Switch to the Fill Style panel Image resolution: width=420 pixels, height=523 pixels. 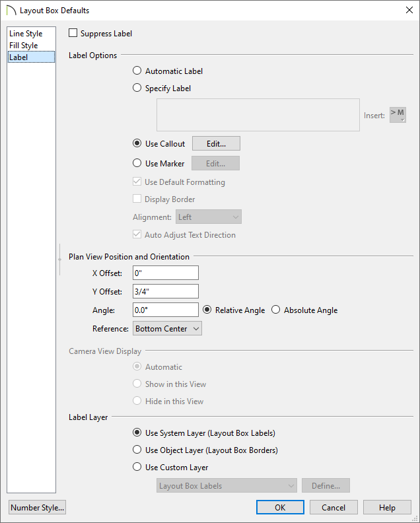(31, 46)
